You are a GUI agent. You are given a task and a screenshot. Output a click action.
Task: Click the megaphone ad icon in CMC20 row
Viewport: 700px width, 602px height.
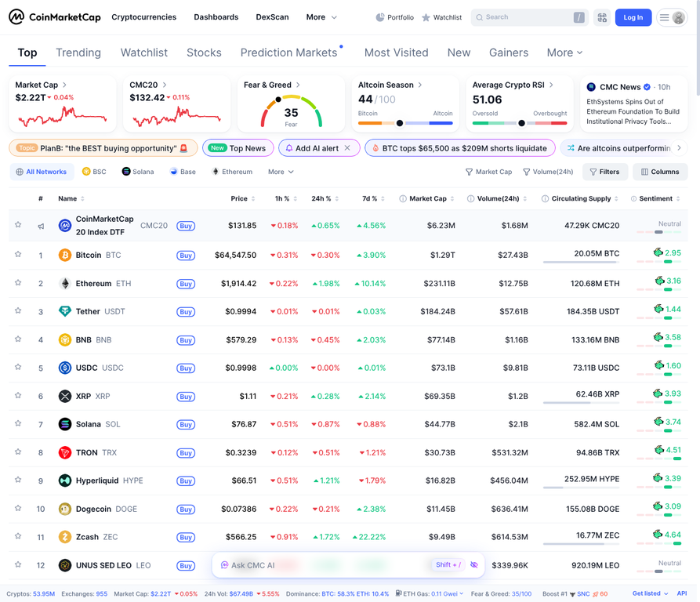(x=41, y=227)
